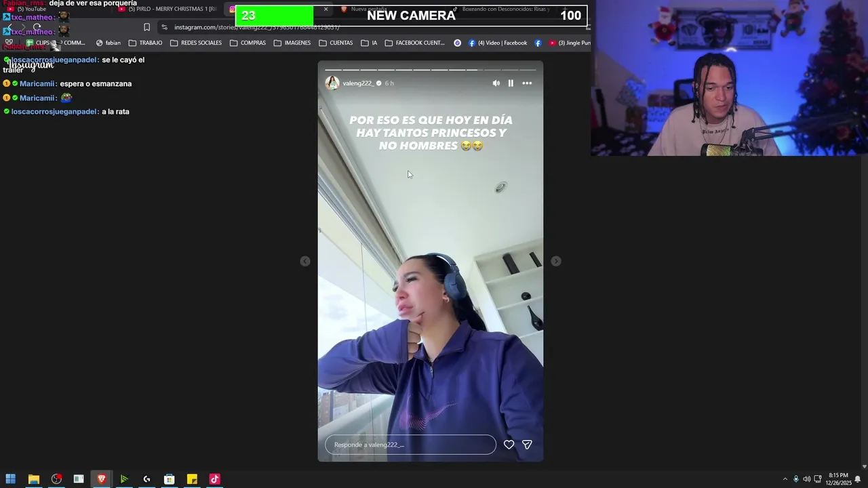Like the story with the heart icon
The height and width of the screenshot is (488, 868).
(x=509, y=445)
